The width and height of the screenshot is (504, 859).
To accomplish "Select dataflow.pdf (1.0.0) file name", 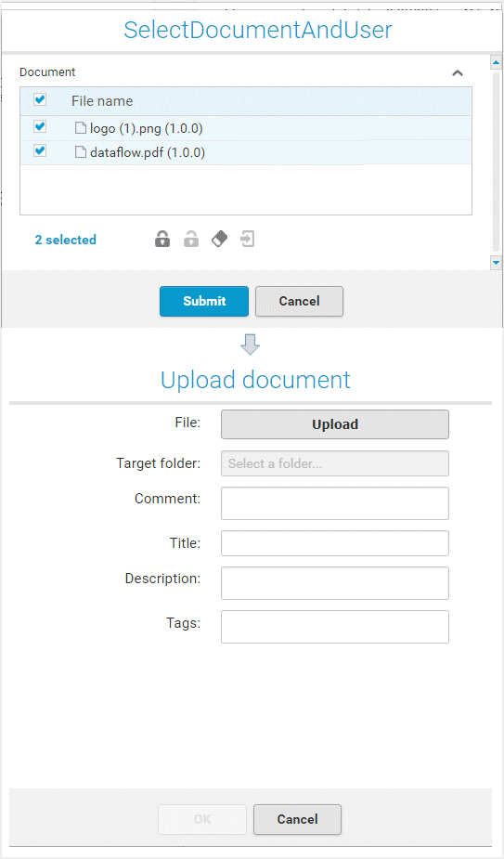I will click(148, 152).
